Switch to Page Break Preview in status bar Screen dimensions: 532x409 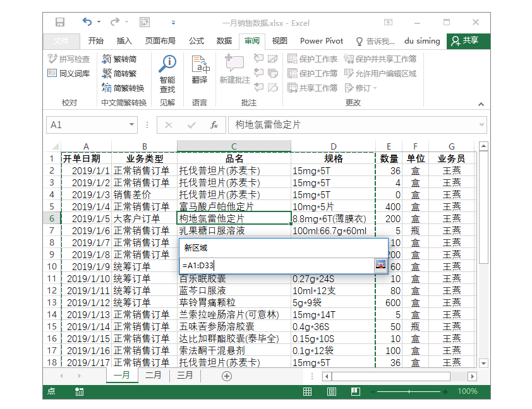356,392
